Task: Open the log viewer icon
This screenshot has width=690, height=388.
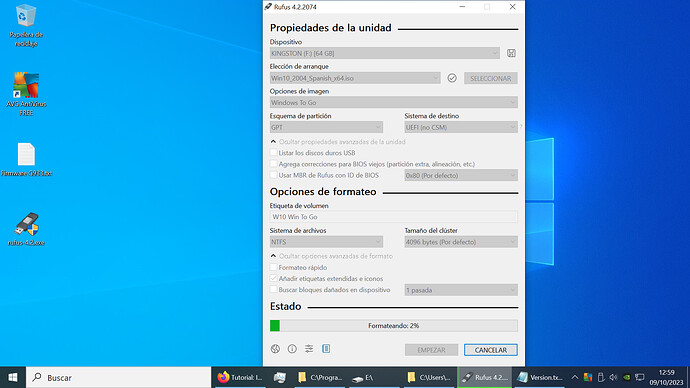Action: pos(326,349)
